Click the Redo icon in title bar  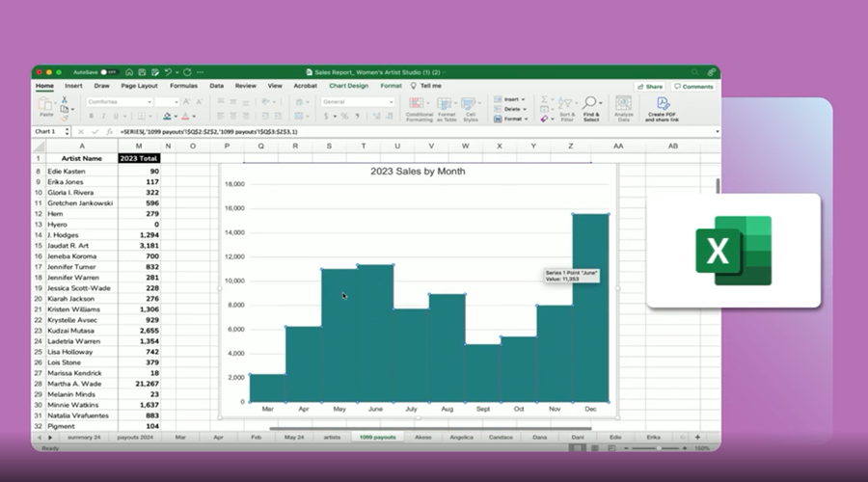(187, 72)
